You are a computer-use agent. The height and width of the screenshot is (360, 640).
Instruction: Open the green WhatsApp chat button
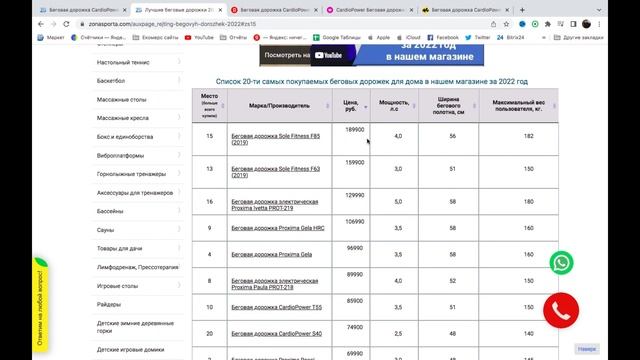(x=562, y=263)
